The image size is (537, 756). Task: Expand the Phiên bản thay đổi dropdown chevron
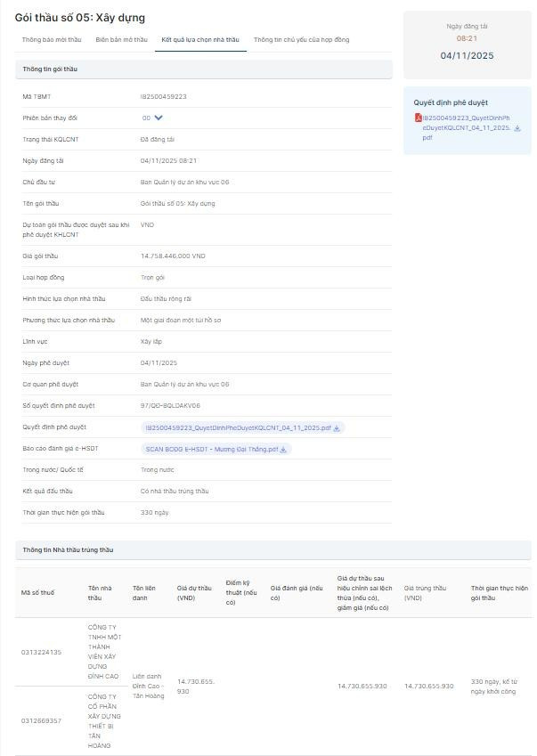[159, 118]
